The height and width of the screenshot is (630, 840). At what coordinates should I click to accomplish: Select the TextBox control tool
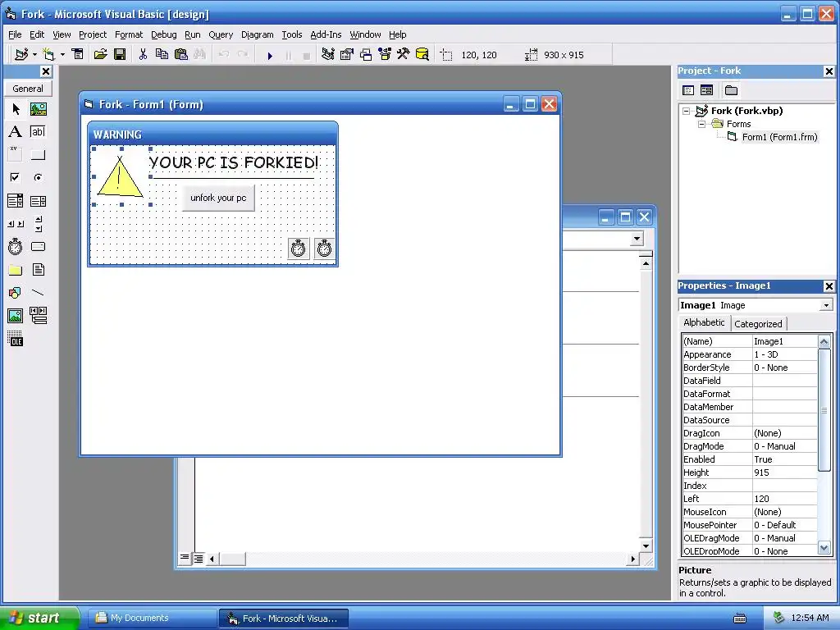[x=38, y=132]
